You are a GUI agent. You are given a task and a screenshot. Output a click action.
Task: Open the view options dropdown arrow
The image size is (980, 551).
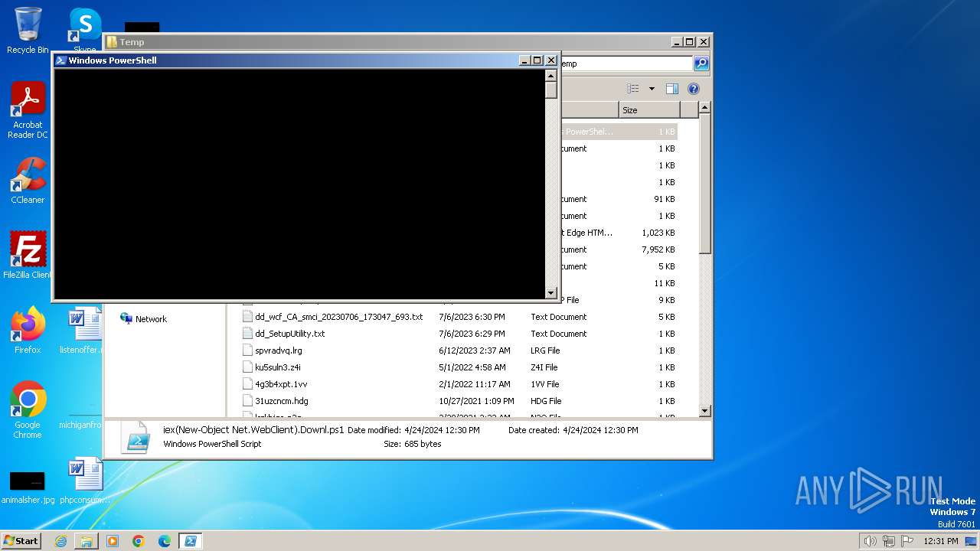[652, 89]
